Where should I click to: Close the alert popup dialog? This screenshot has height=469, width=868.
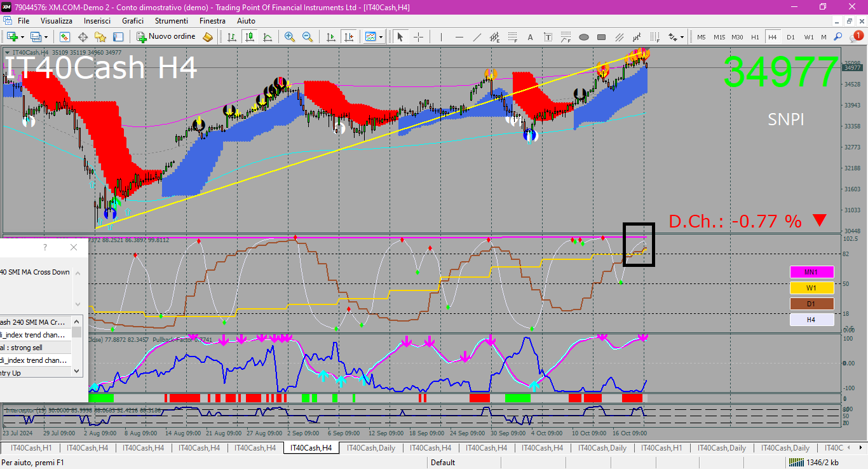pos(74,247)
